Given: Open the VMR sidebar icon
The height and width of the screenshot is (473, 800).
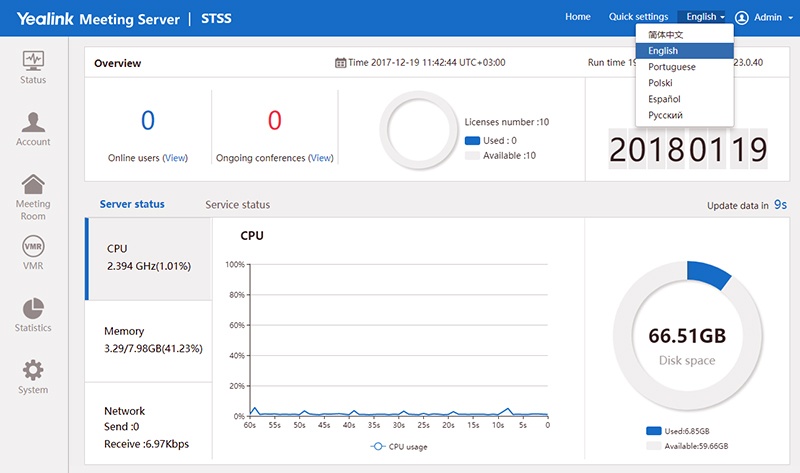Looking at the screenshot, I should 33,246.
